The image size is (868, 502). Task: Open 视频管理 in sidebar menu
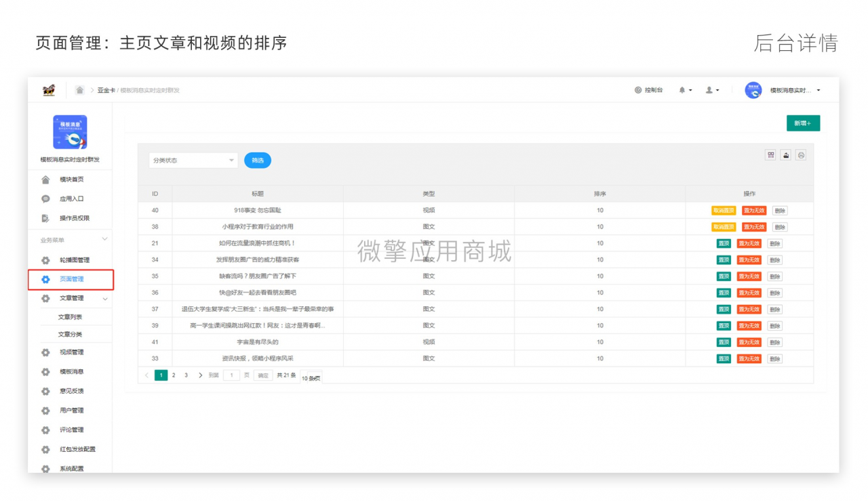click(x=71, y=352)
